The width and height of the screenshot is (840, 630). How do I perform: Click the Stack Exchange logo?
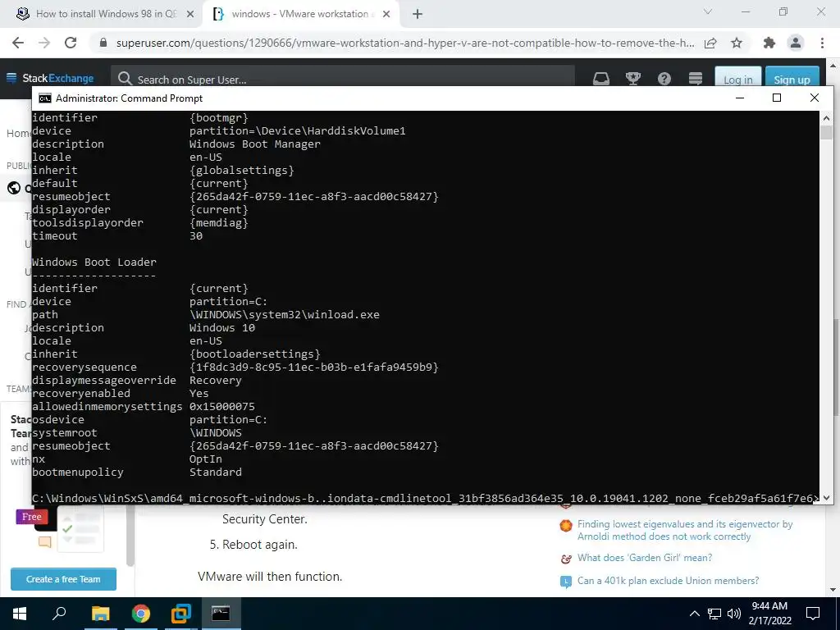pos(58,78)
